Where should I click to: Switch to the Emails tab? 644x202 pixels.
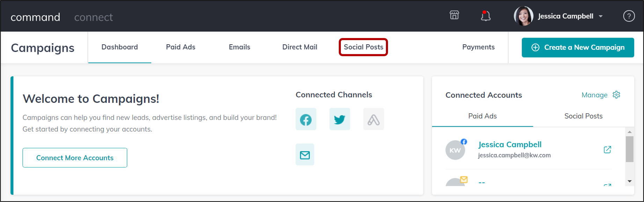point(239,47)
